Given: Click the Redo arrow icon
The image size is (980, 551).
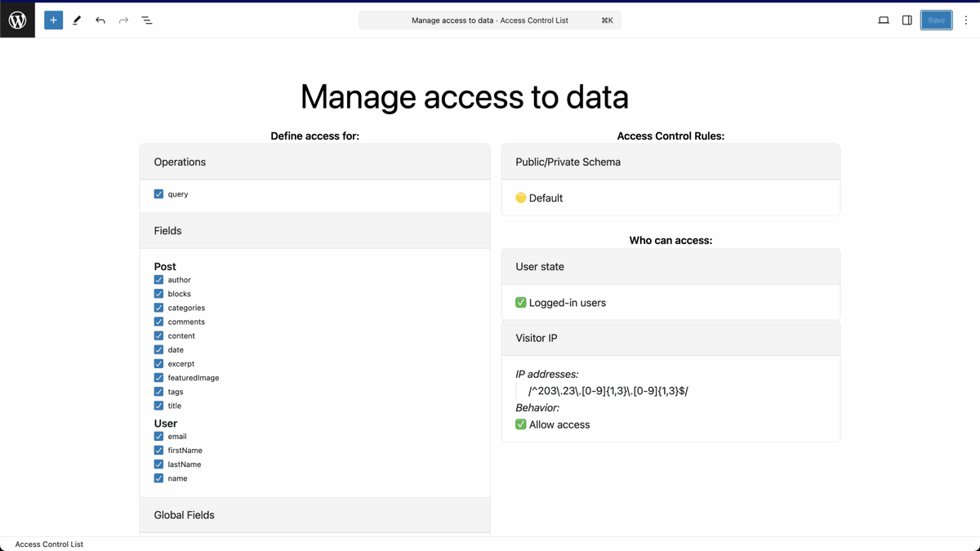Looking at the screenshot, I should (122, 20).
